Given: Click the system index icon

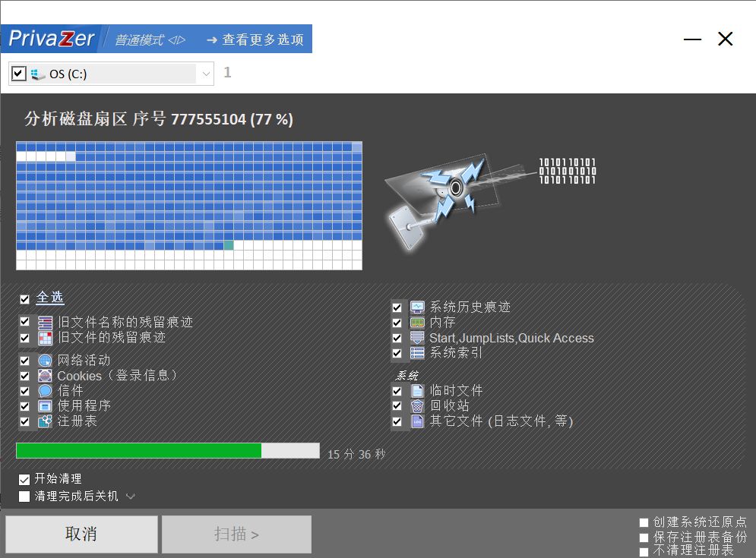Looking at the screenshot, I should (417, 353).
